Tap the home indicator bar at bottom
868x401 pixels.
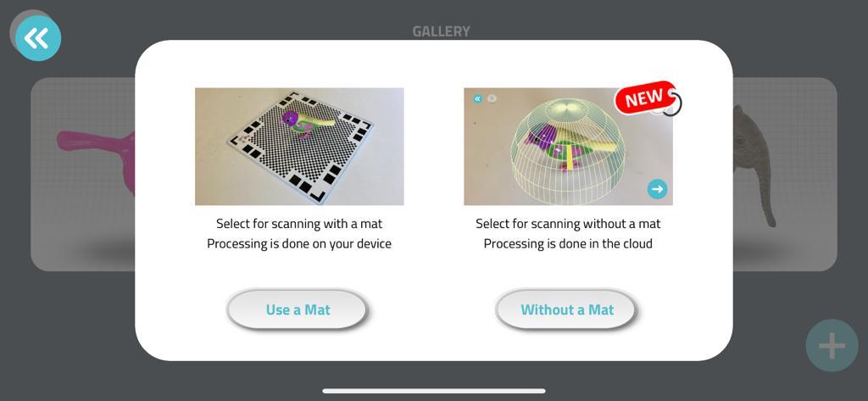(434, 391)
